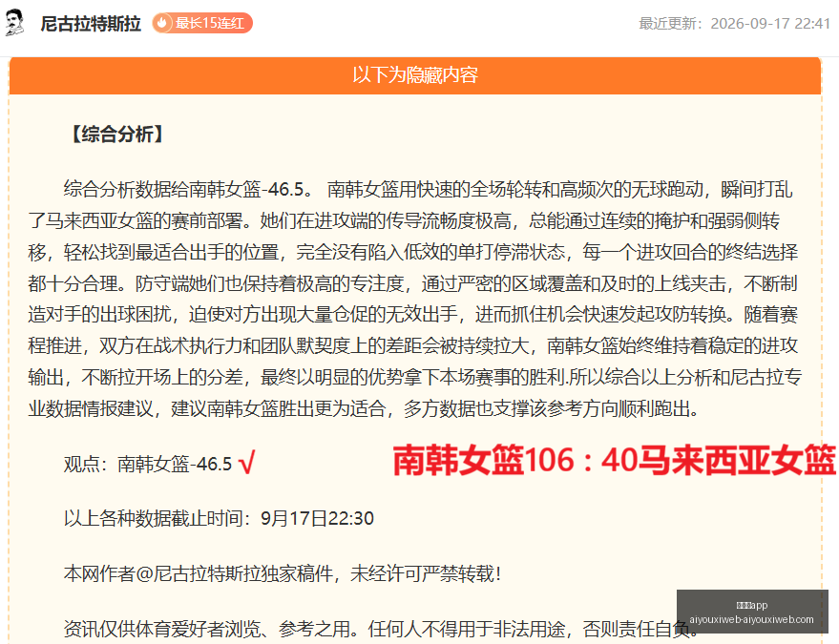This screenshot has width=839, height=644.
Task: Click the 本网作者@尼古拉特斯拉独家稿件 notice
Action: click(283, 574)
